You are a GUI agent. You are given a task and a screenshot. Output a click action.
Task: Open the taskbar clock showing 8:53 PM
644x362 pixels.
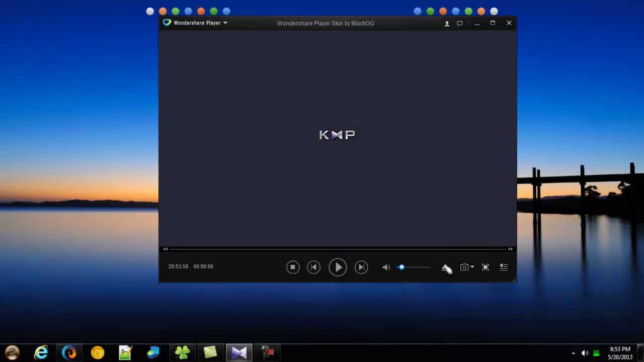[x=620, y=353]
